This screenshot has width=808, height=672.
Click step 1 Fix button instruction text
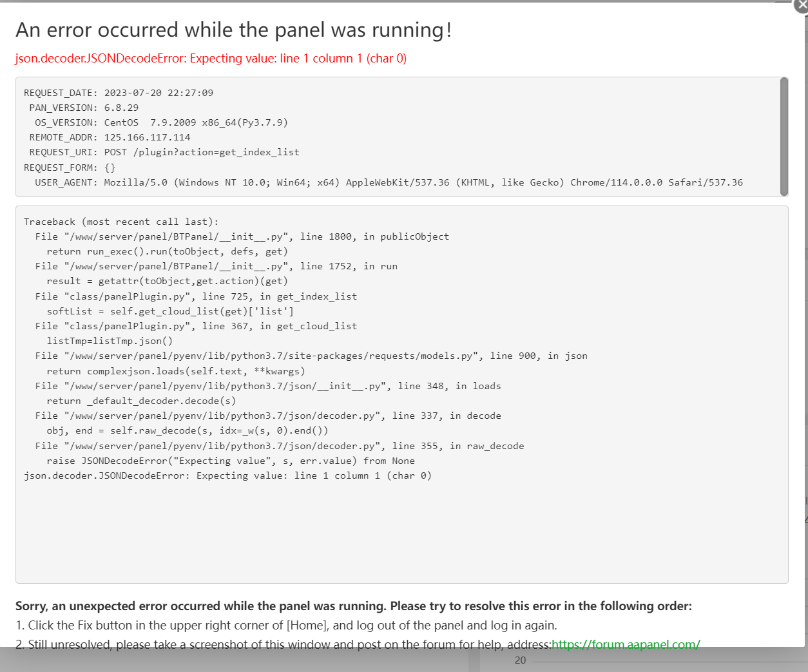point(286,626)
